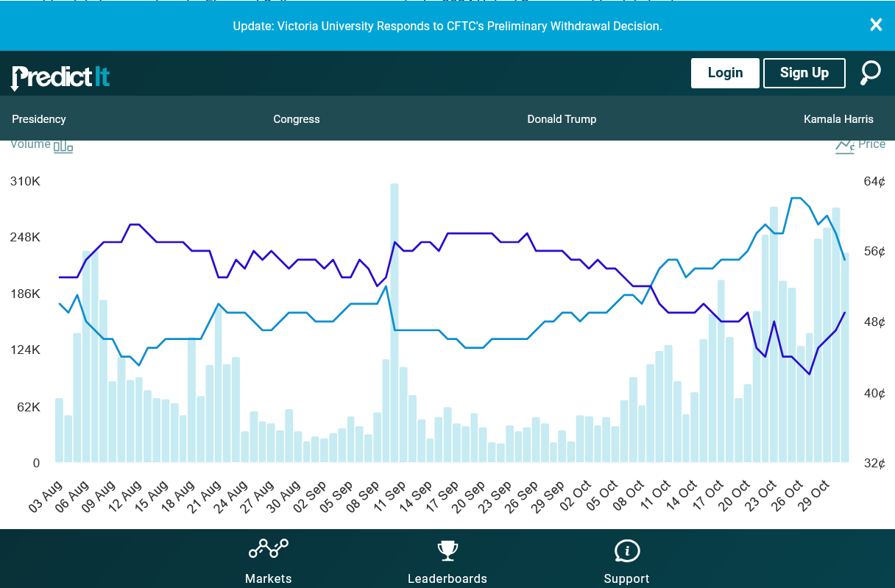The height and width of the screenshot is (588, 895).
Task: Open Leaderboards via the trophy icon
Action: point(447,550)
